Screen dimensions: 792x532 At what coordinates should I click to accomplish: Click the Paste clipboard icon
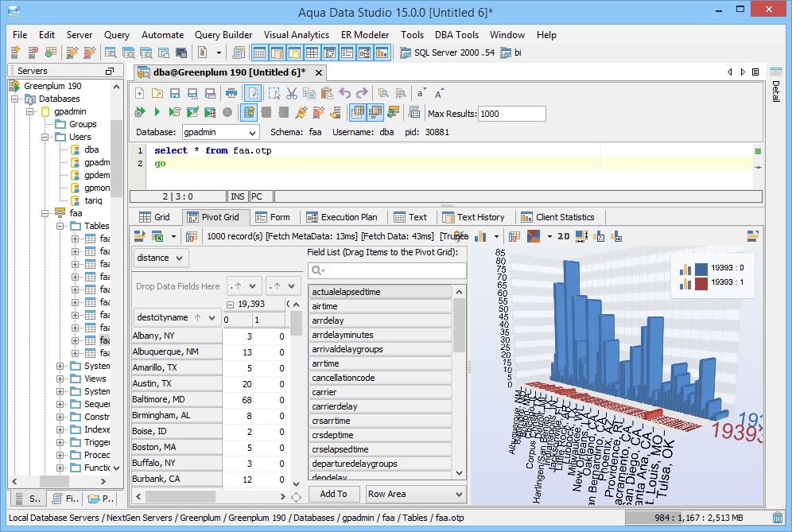point(327,94)
